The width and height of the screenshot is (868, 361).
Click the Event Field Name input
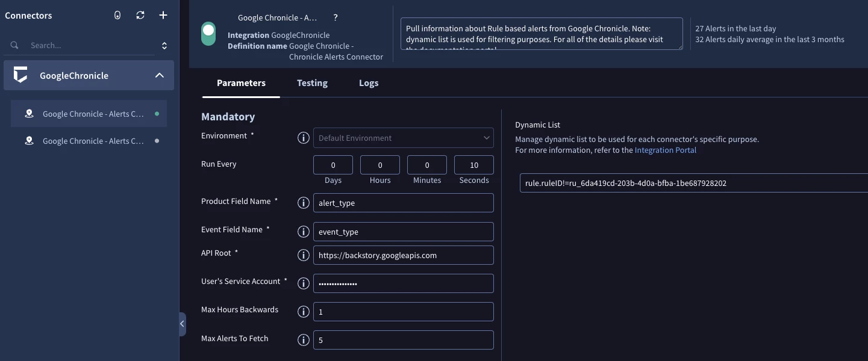(404, 232)
